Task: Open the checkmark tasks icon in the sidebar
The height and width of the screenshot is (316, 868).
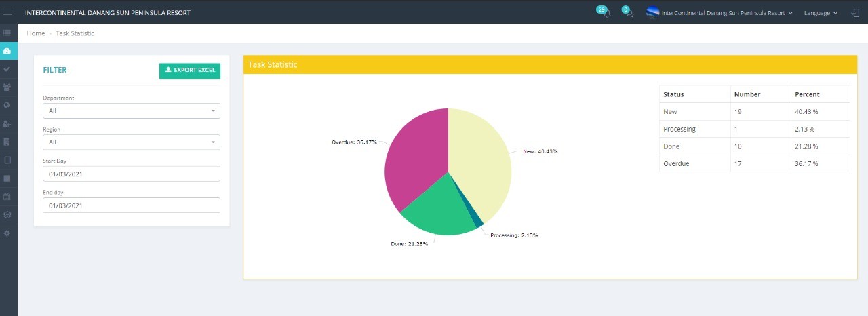Action: (x=7, y=69)
